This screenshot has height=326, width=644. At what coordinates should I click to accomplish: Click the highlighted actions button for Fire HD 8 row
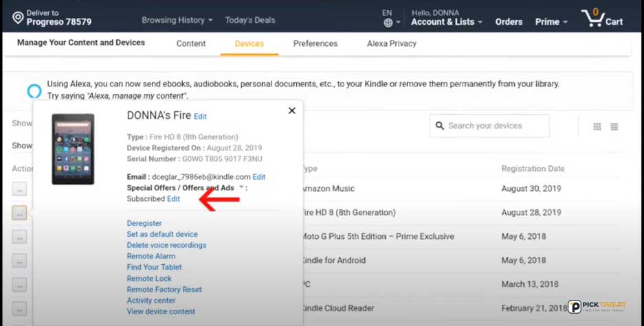tap(19, 213)
